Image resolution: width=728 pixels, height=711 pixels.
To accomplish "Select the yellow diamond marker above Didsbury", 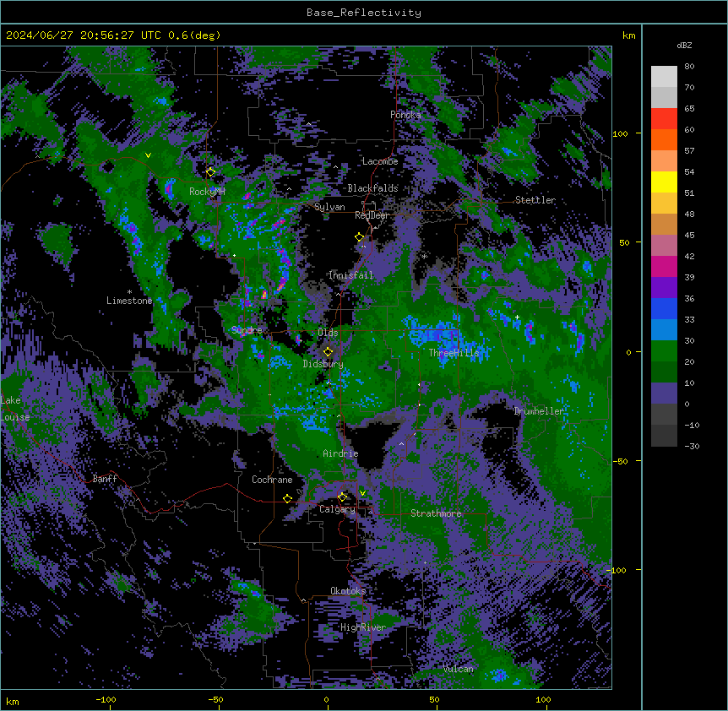I will (x=329, y=352).
